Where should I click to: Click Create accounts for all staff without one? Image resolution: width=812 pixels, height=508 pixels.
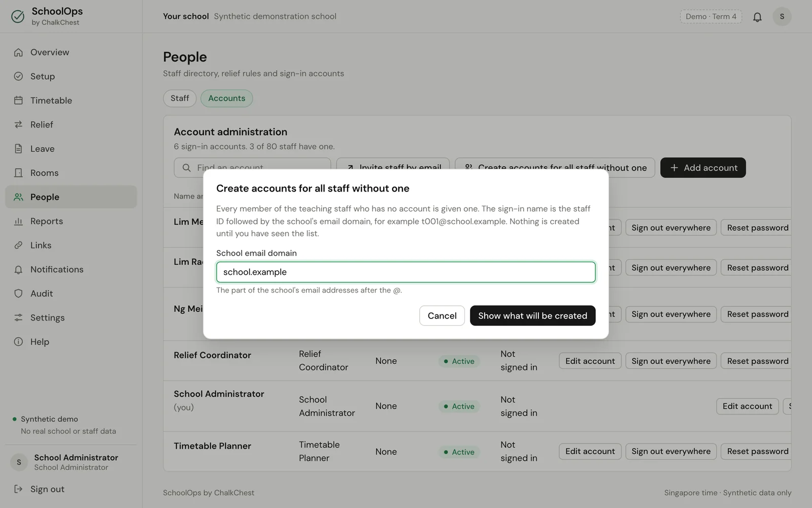555,168
